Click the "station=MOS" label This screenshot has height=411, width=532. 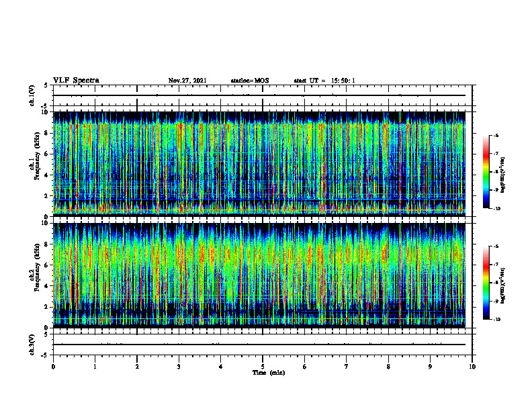click(250, 81)
